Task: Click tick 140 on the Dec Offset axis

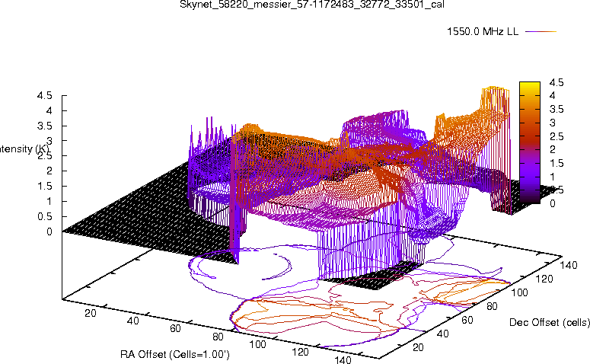Action: pos(569,265)
